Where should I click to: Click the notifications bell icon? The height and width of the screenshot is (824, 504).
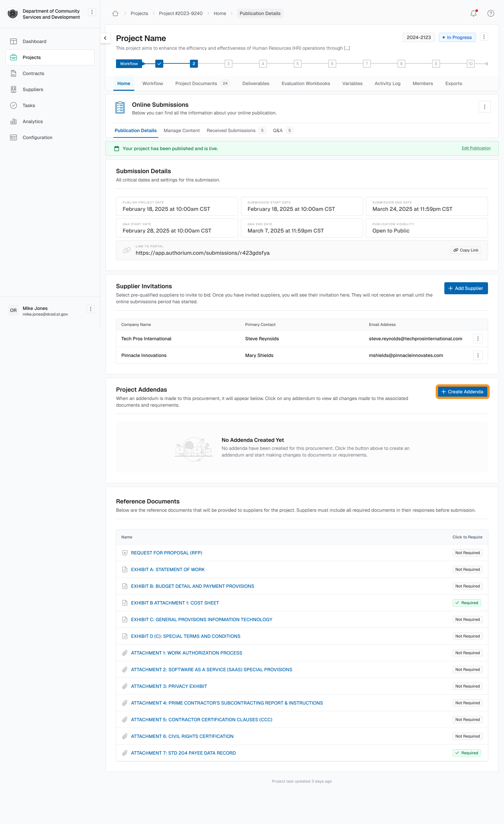[473, 13]
